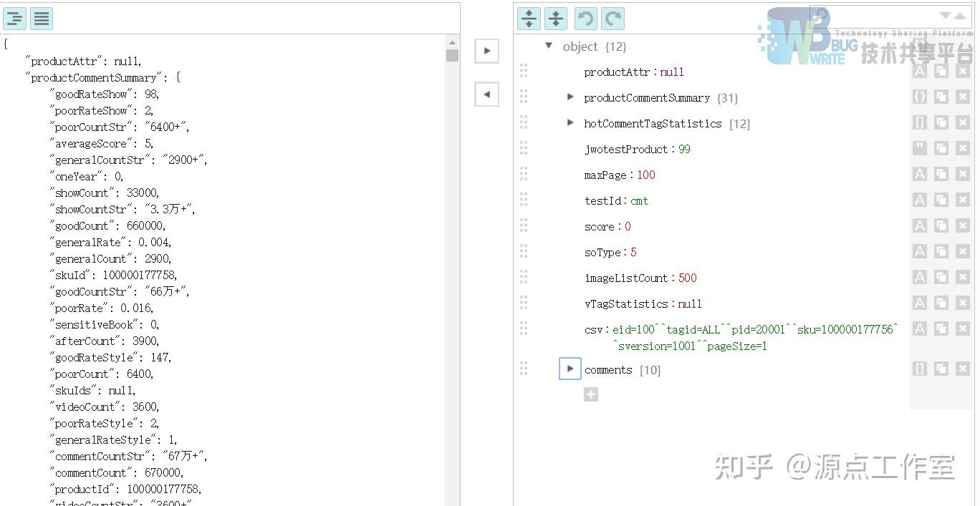Click "skuId": 100000177758 line in code

113,275
